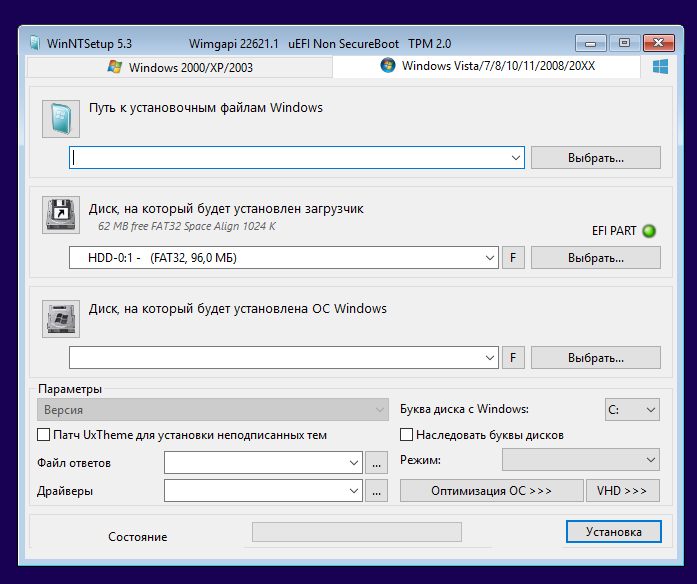Enable inherit drive letters checkbox (Наследовать буквы дисков)
Viewport: 697px width, 584px height.
pyautogui.click(x=406, y=435)
